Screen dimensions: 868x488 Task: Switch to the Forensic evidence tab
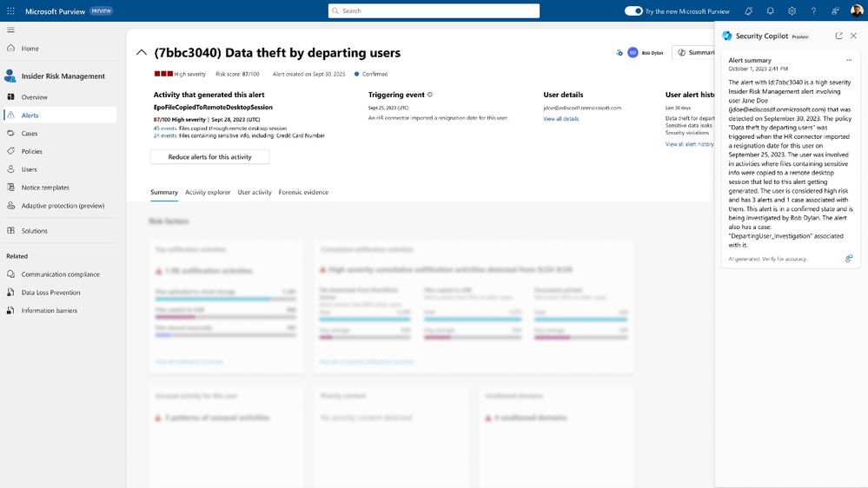303,192
